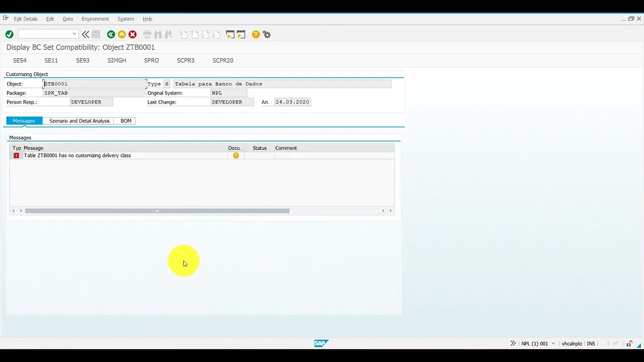Click the yellow Exit icon
644x362 pixels.
point(122,34)
